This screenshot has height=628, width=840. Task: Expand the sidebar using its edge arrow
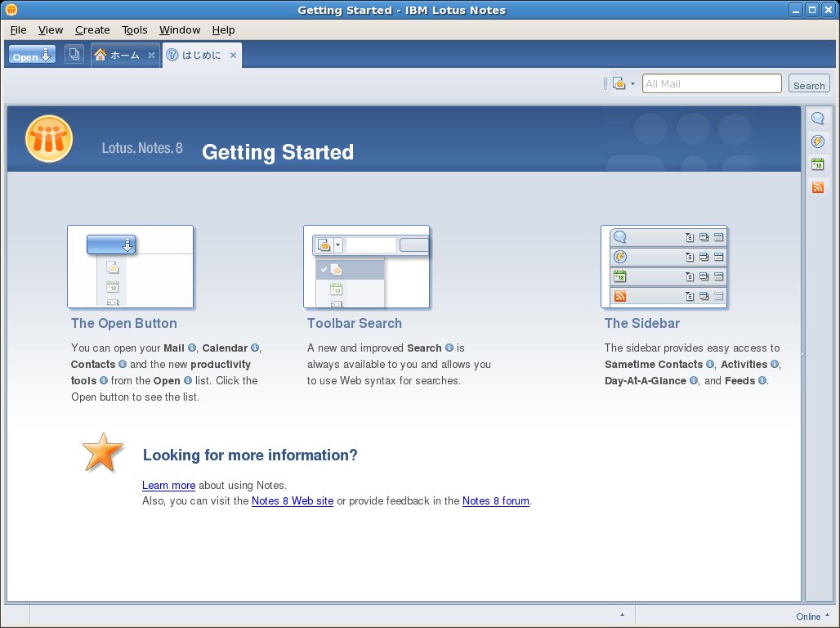pos(802,353)
